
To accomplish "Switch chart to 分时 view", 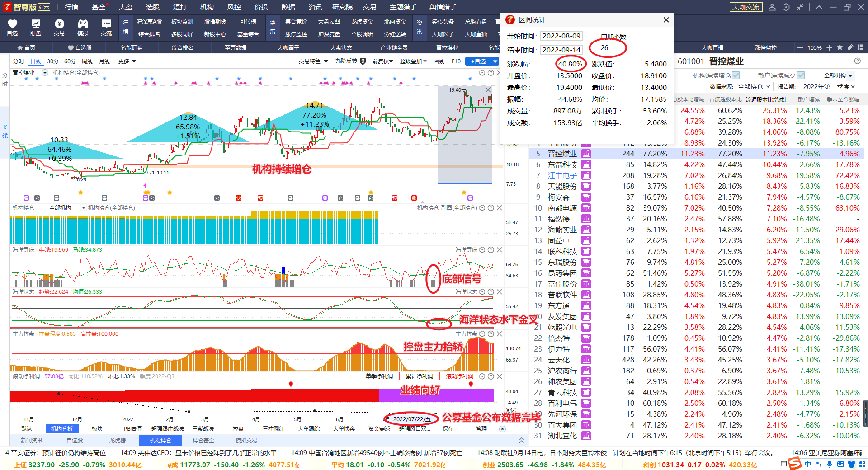I will click(x=19, y=61).
